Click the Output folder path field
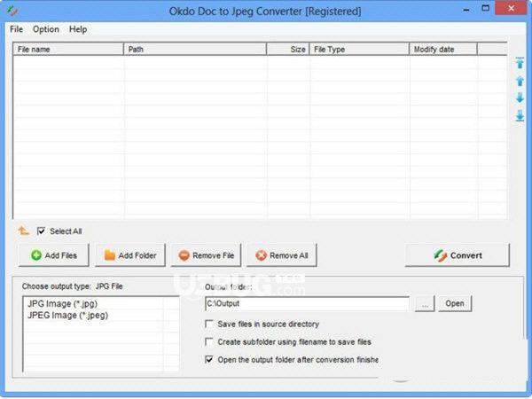The height and width of the screenshot is (399, 532). tap(307, 303)
